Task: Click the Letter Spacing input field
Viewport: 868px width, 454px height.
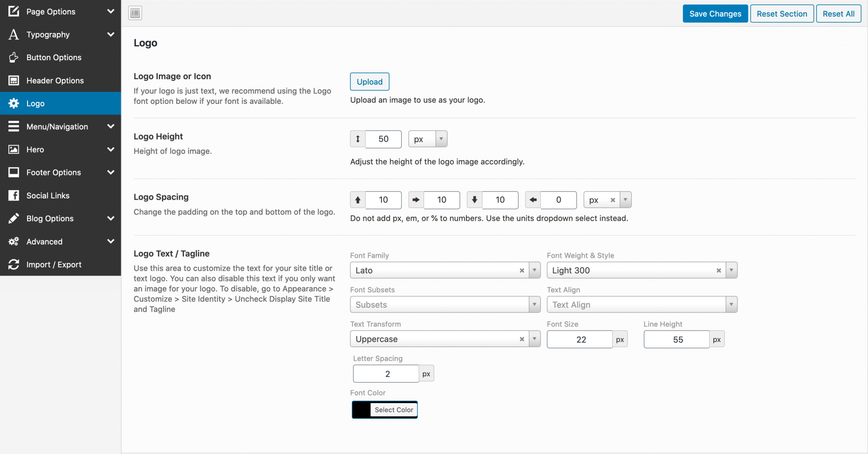Action: (386, 373)
